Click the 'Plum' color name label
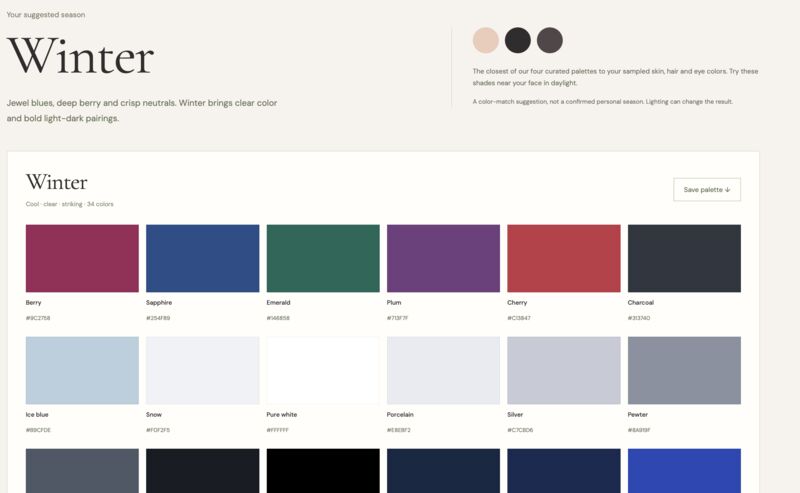This screenshot has height=493, width=800. [x=394, y=303]
